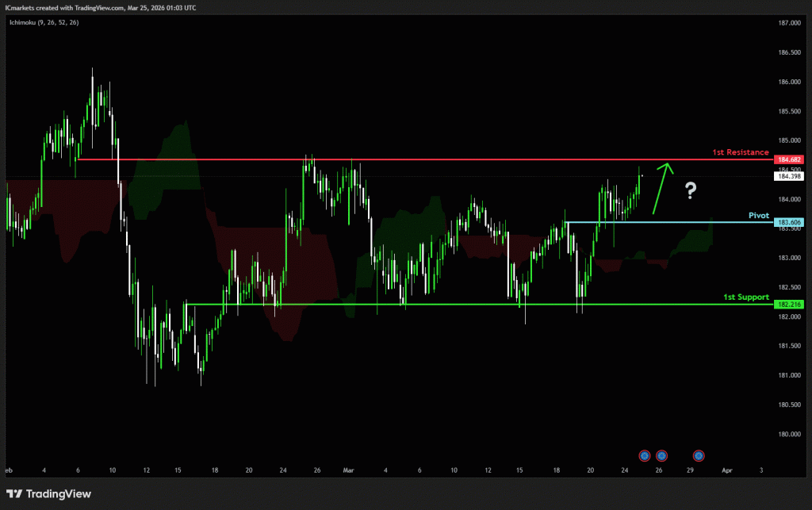Select the green upward arrow drawing
812x510 pixels.
pos(661,189)
